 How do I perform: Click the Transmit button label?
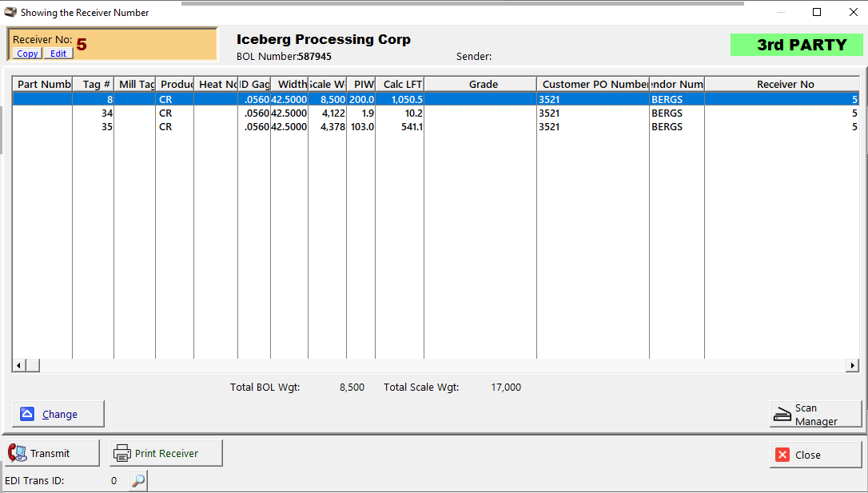50,454
